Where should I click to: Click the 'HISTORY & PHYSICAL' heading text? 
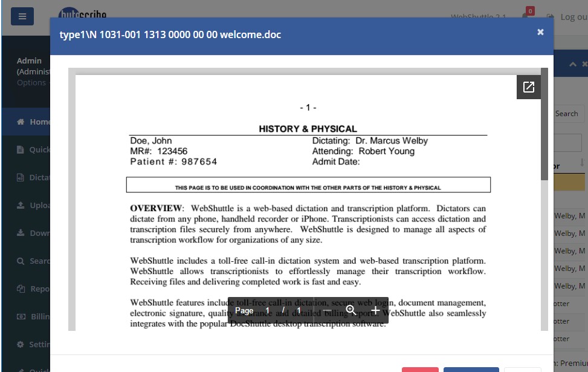click(308, 129)
